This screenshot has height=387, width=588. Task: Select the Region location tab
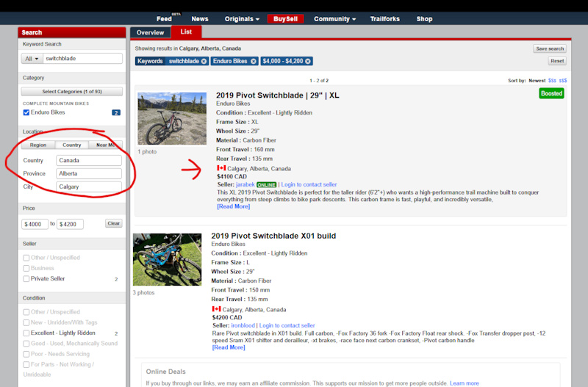tap(38, 145)
